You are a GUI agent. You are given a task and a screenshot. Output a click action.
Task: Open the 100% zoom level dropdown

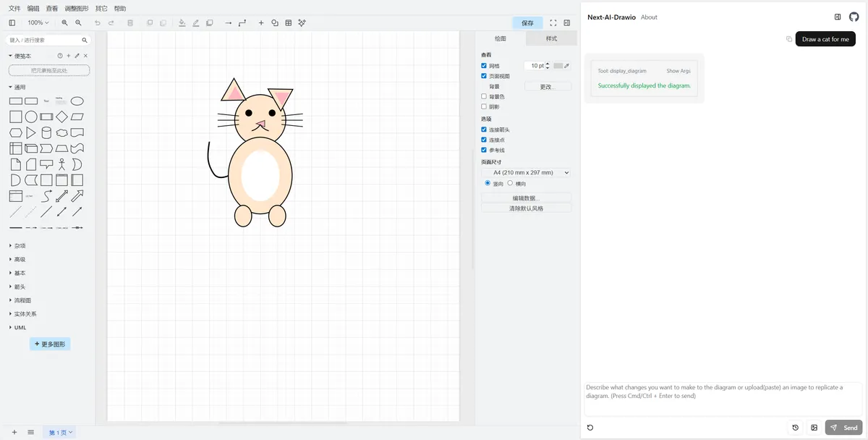pos(38,23)
